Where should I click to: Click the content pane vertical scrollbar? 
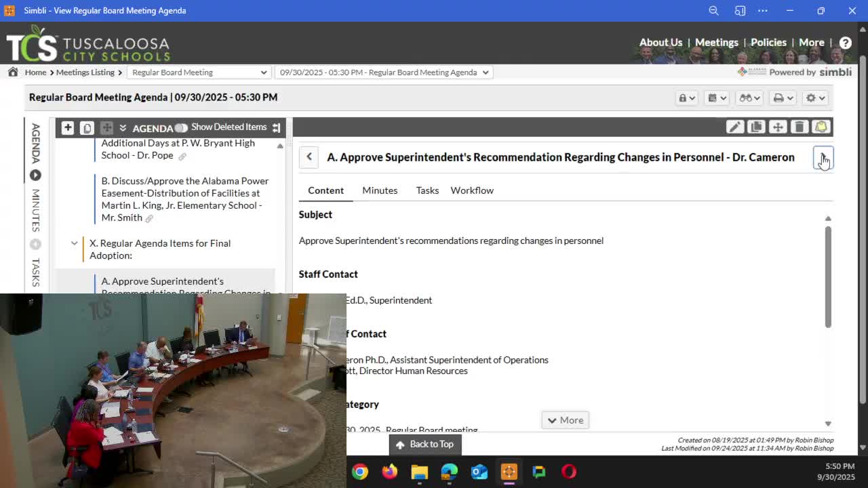[x=828, y=277]
